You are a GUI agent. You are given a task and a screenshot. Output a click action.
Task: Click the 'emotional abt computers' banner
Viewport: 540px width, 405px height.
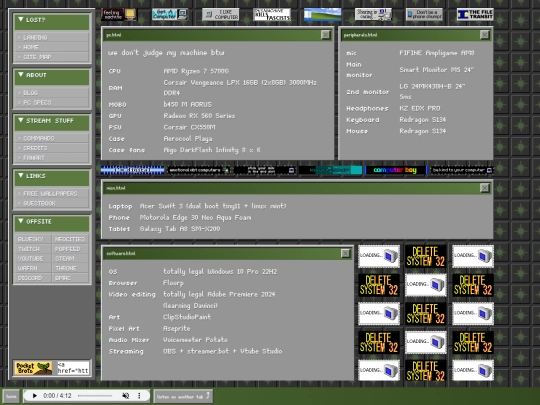tap(198, 170)
